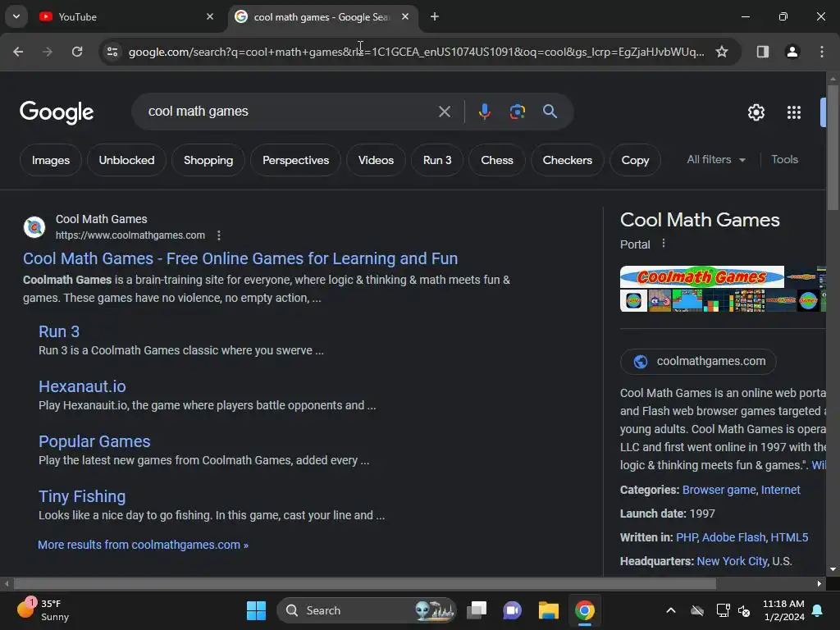Open Windows Start menu
840x630 pixels.
click(x=256, y=610)
